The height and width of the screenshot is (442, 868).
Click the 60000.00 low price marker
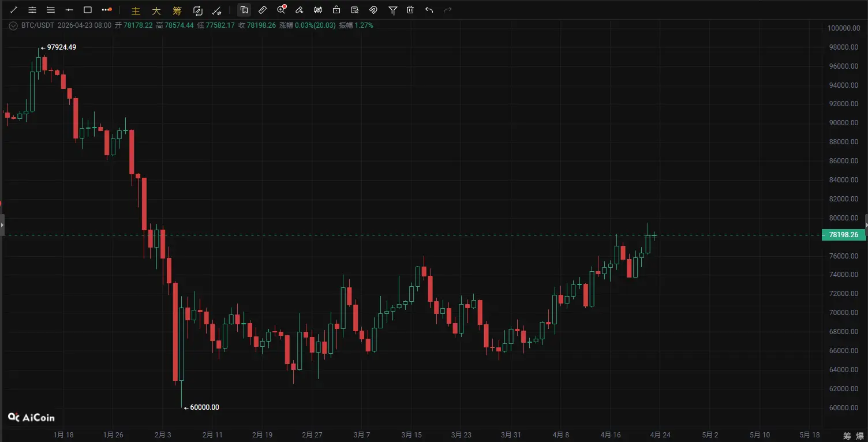[204, 407]
